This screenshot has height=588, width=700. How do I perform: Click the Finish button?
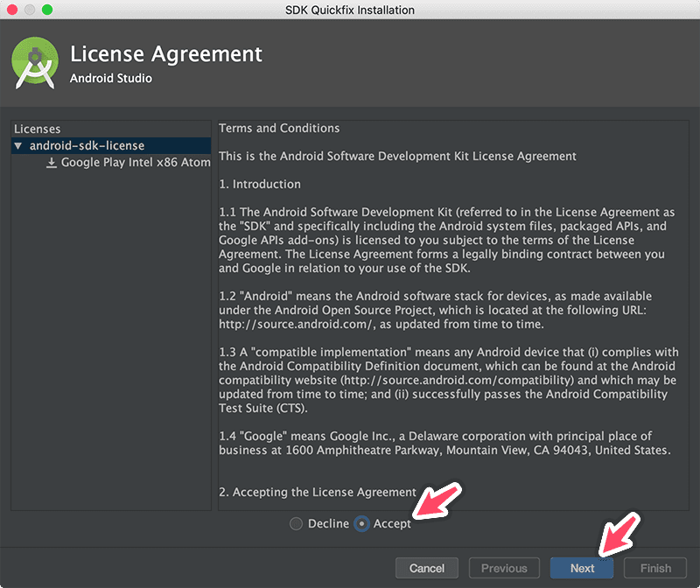pos(655,568)
